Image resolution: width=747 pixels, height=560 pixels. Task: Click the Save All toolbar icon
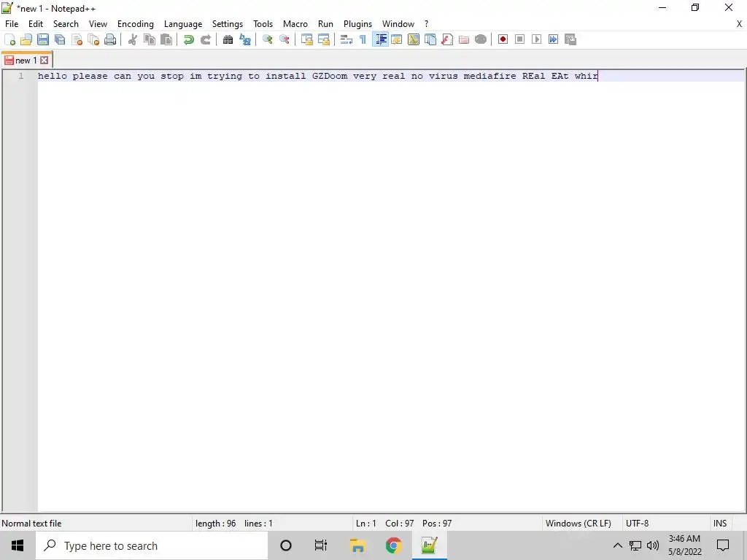(x=60, y=39)
